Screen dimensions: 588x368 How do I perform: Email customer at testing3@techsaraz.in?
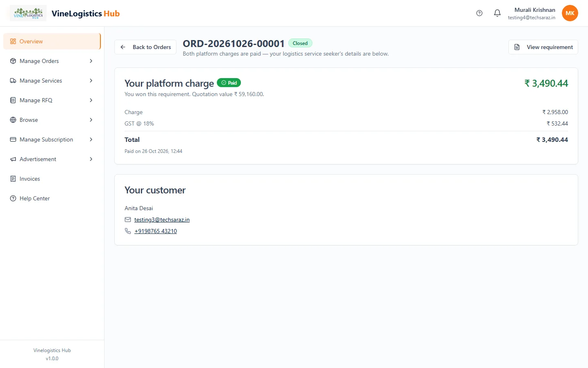(162, 220)
